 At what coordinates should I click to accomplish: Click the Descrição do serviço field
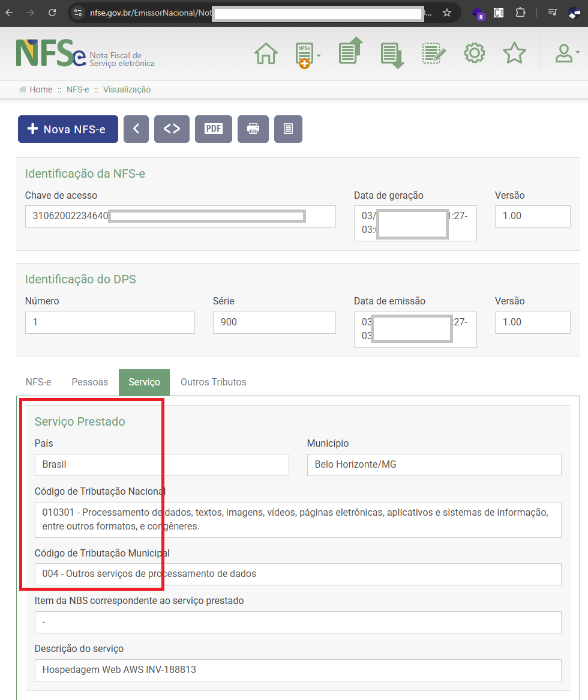coord(298,670)
